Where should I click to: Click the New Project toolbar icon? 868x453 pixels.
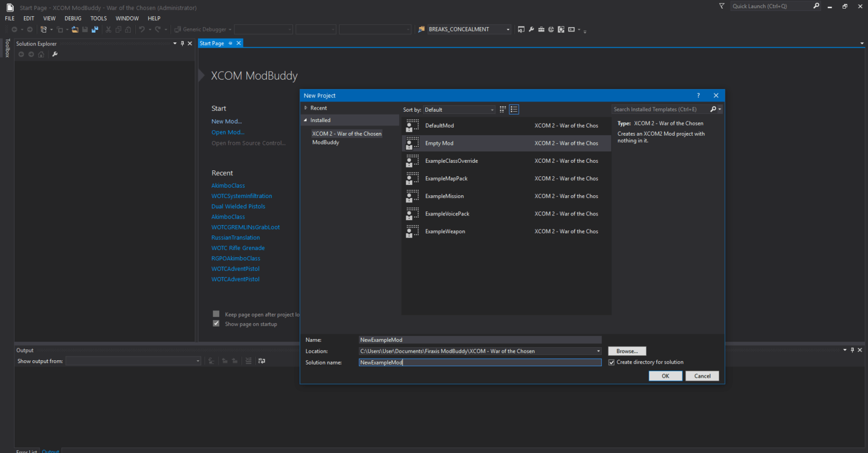tap(43, 29)
